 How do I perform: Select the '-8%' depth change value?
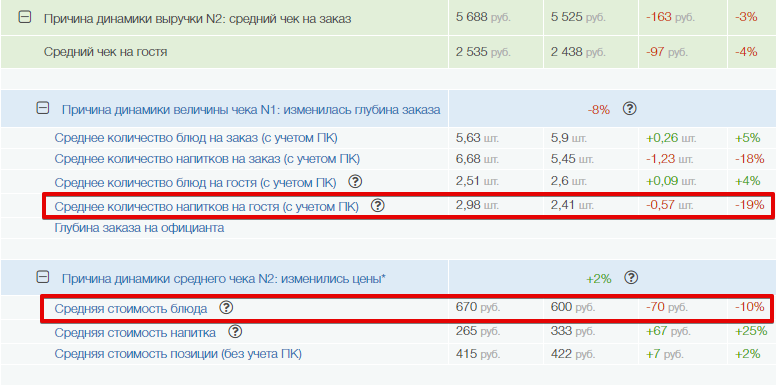[598, 110]
